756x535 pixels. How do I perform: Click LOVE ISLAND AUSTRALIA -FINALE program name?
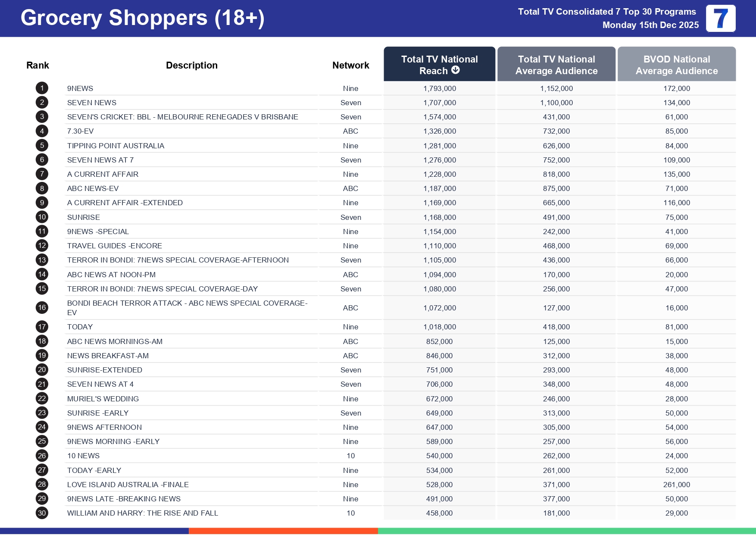click(x=128, y=485)
